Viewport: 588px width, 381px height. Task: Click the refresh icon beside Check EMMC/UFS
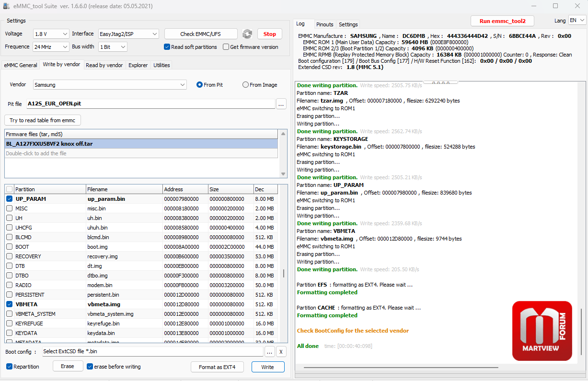point(247,34)
